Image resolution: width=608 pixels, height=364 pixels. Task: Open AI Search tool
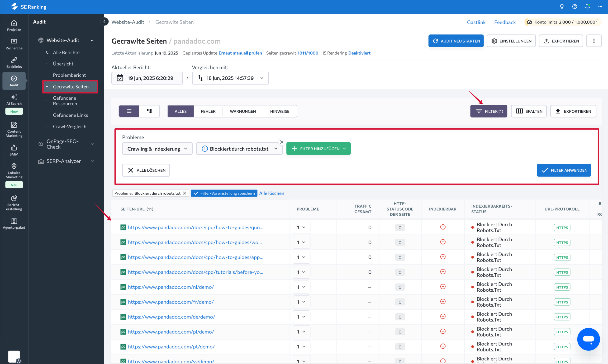pos(14,100)
